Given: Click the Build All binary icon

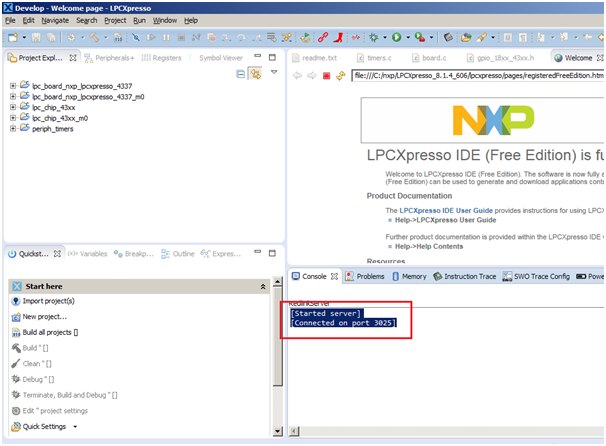Looking at the screenshot, I should 118,37.
